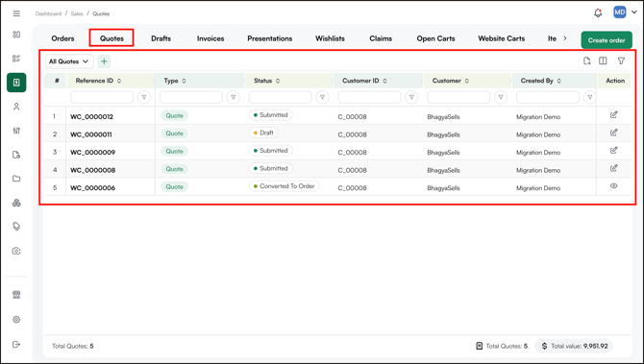Click reference WC_0000012 text

click(x=91, y=117)
